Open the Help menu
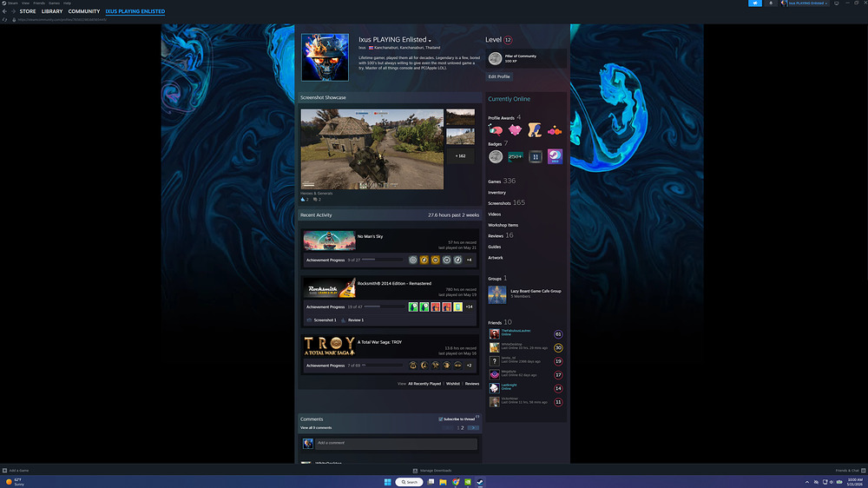This screenshot has height=488, width=868. [x=67, y=3]
